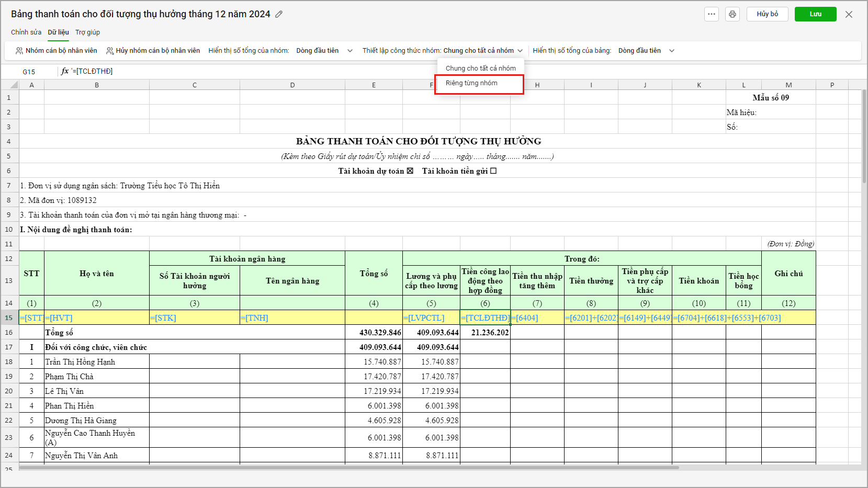Click the 'Tiền khoán' heading cell
The image size is (868, 488).
(x=699, y=281)
